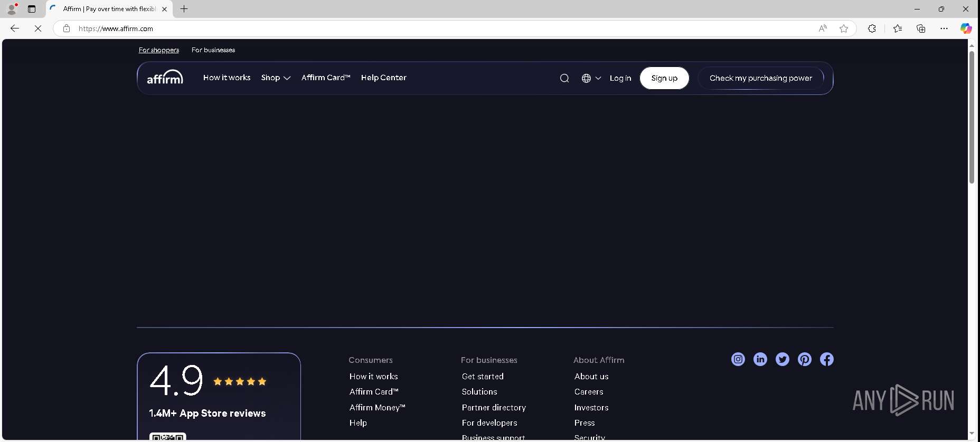Viewport: 980px width, 442px height.
Task: Open Affirm's Twitter page icon
Action: tap(783, 359)
